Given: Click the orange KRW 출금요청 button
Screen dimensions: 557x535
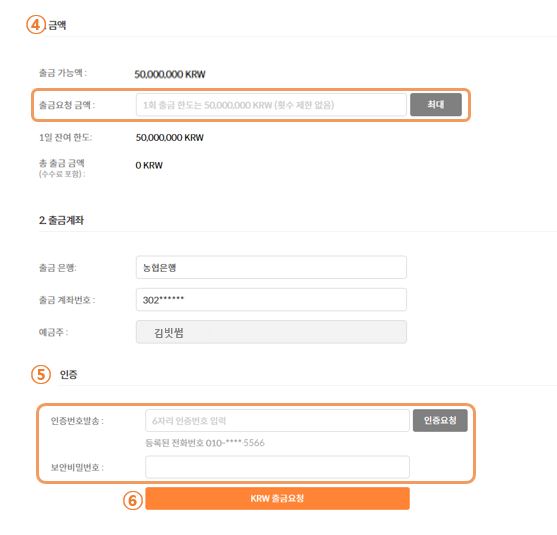Looking at the screenshot, I should click(277, 498).
